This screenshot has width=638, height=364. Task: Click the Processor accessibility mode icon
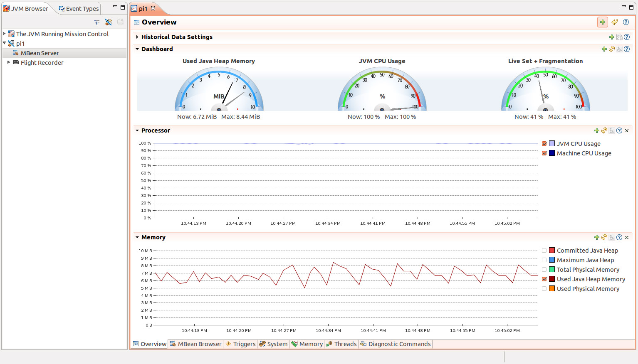click(612, 130)
